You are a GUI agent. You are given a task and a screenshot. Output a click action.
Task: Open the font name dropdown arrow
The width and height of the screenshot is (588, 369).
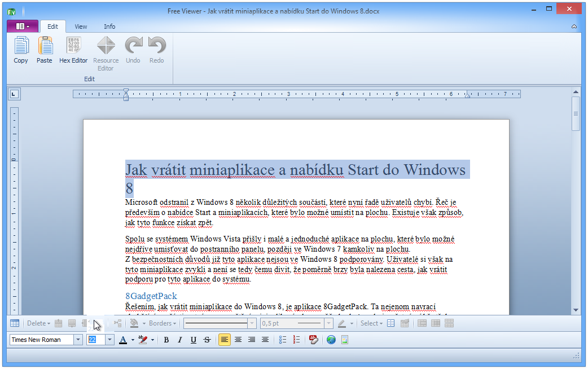[78, 340]
